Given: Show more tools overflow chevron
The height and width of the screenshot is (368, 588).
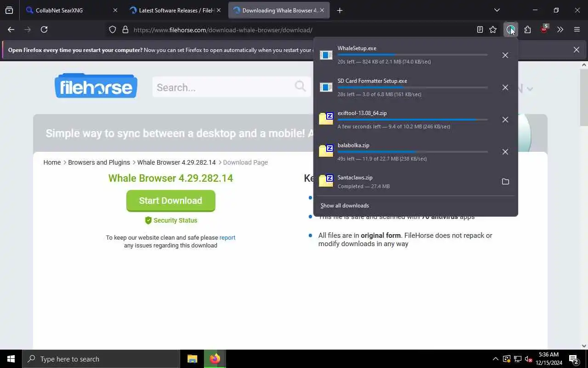Looking at the screenshot, I should [560, 29].
